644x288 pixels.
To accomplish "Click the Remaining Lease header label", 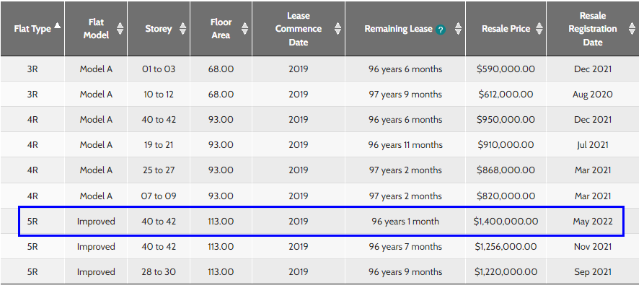I will click(398, 29).
